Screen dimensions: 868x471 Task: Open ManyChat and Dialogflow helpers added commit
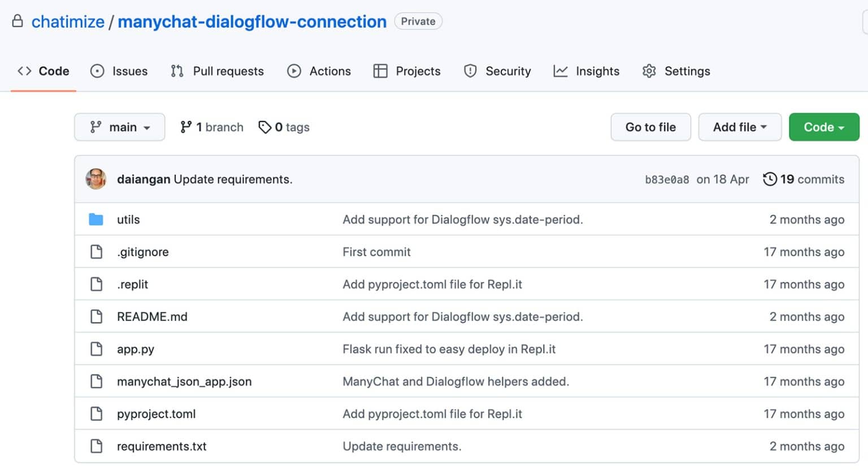tap(456, 382)
